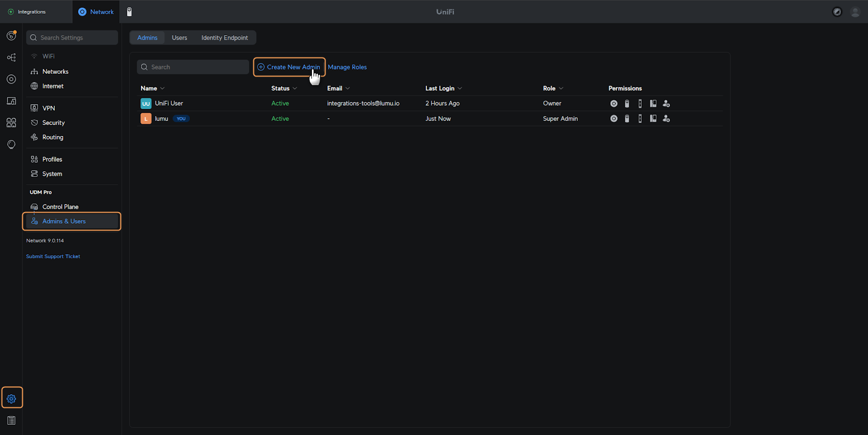868x435 pixels.
Task: Sort by Name column header
Action: pyautogui.click(x=149, y=88)
